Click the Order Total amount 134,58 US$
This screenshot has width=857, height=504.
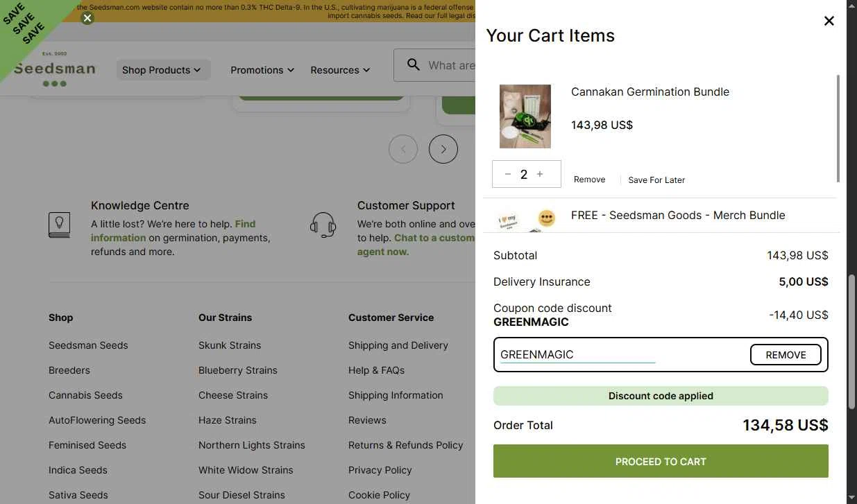[x=786, y=425]
